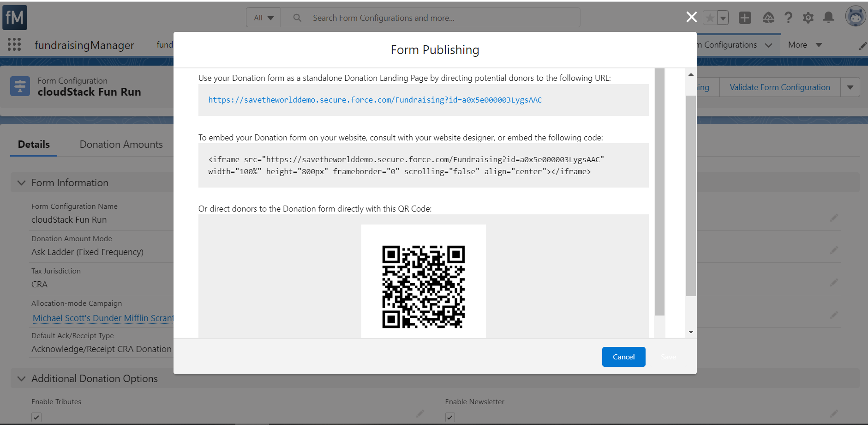Click the Acknowledge/Receipt CRA Donation value

[102, 349]
